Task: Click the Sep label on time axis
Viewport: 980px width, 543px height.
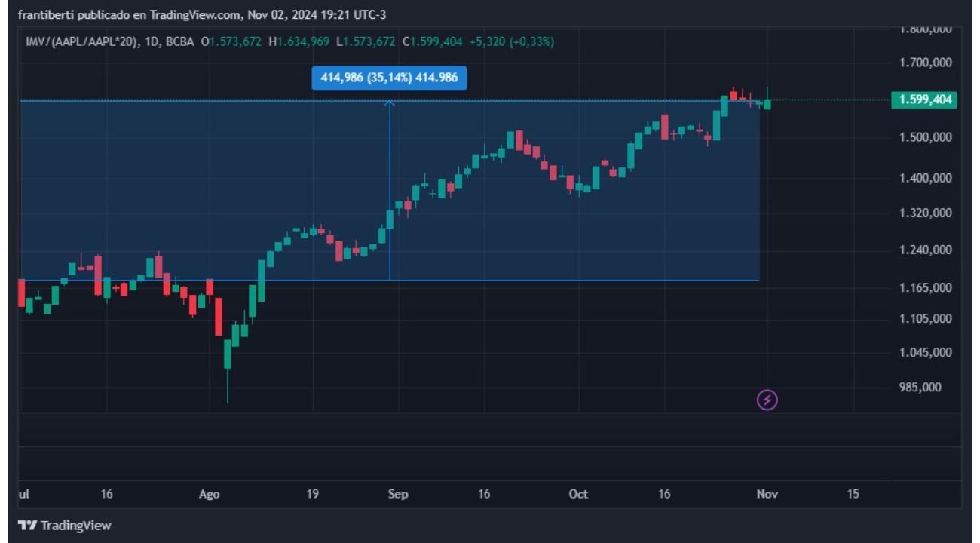Action: pyautogui.click(x=398, y=494)
